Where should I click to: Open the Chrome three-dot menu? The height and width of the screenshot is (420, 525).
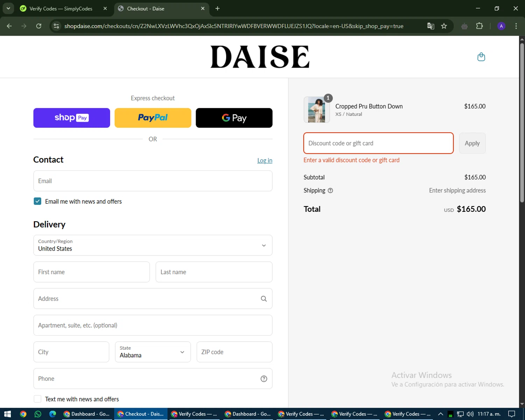click(516, 26)
